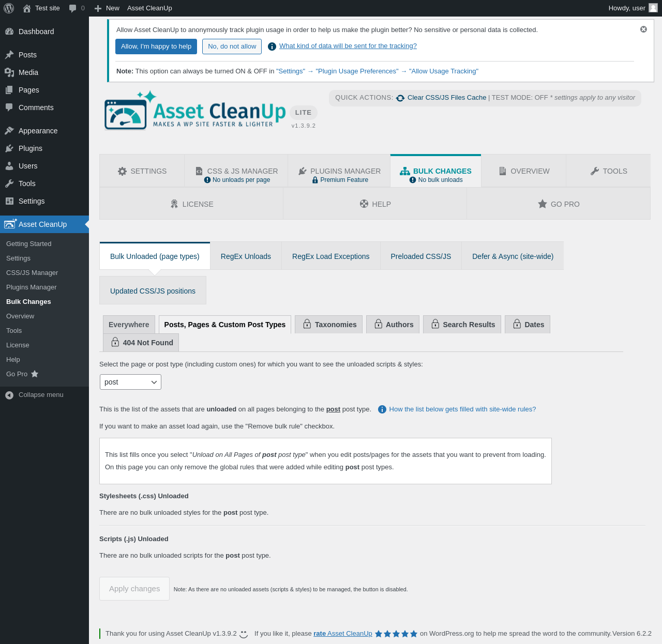662x644 pixels.
Task: Open comments bubble icon in admin bar
Action: (72, 8)
